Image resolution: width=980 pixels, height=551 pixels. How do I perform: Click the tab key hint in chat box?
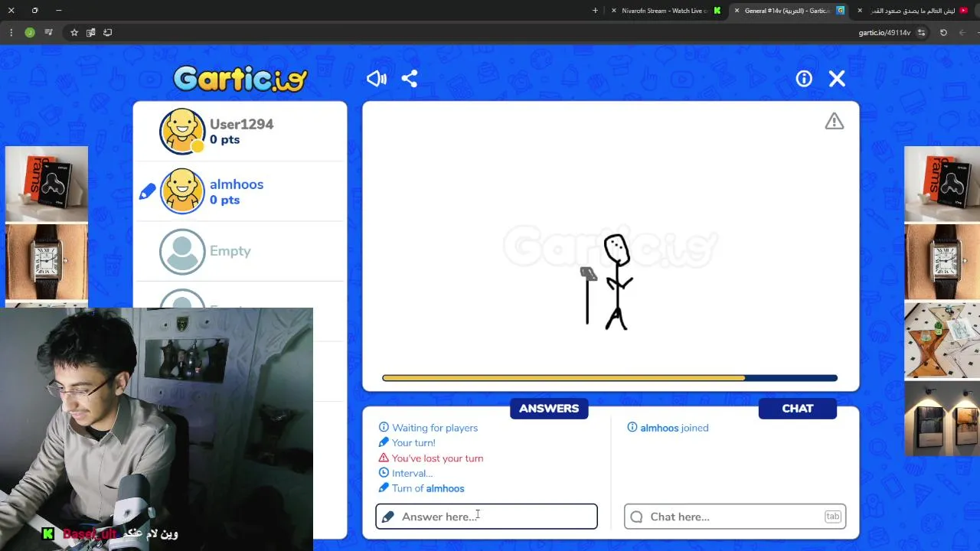pyautogui.click(x=832, y=517)
